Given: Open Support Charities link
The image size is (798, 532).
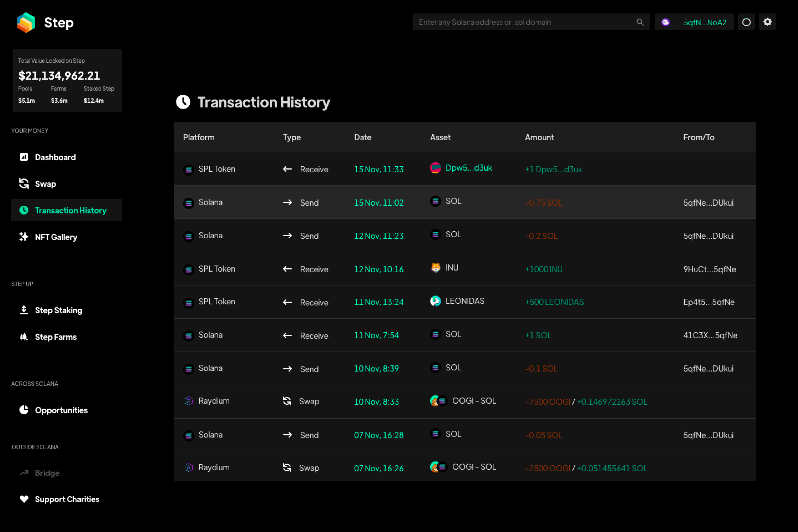Looking at the screenshot, I should point(67,499).
